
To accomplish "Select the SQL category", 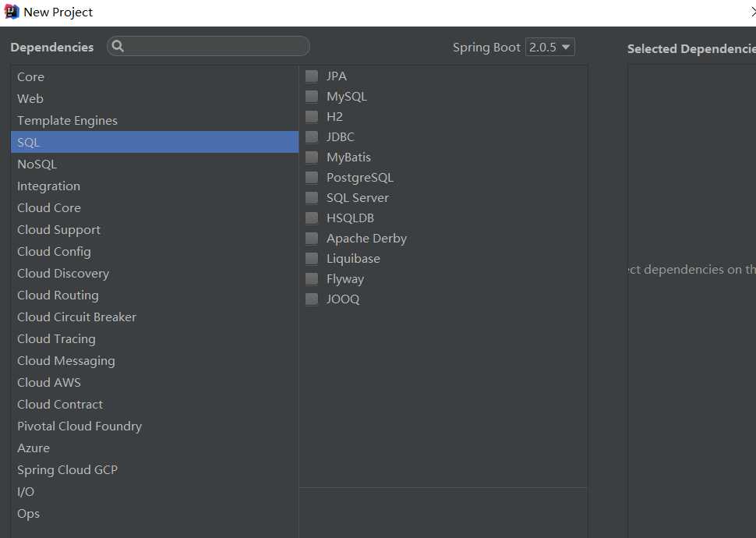I will click(155, 143).
